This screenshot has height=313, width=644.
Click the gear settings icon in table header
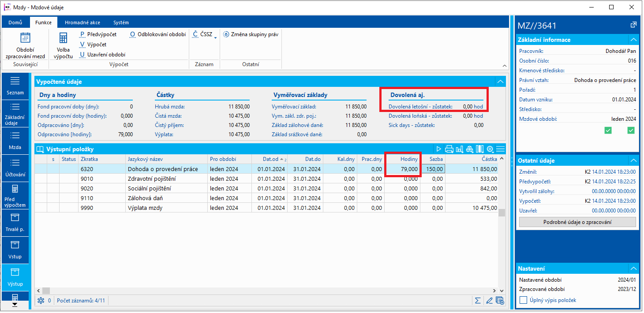tap(490, 149)
